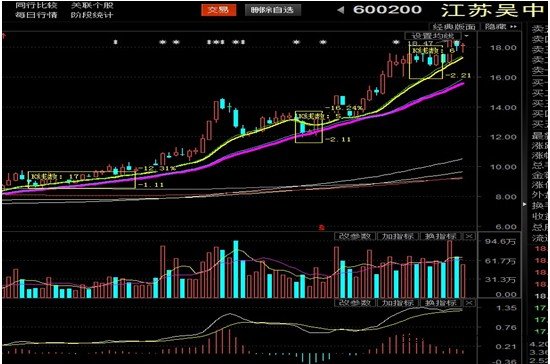Click the 14.00 price axis label
This screenshot has width=550, height=364.
tap(503, 108)
